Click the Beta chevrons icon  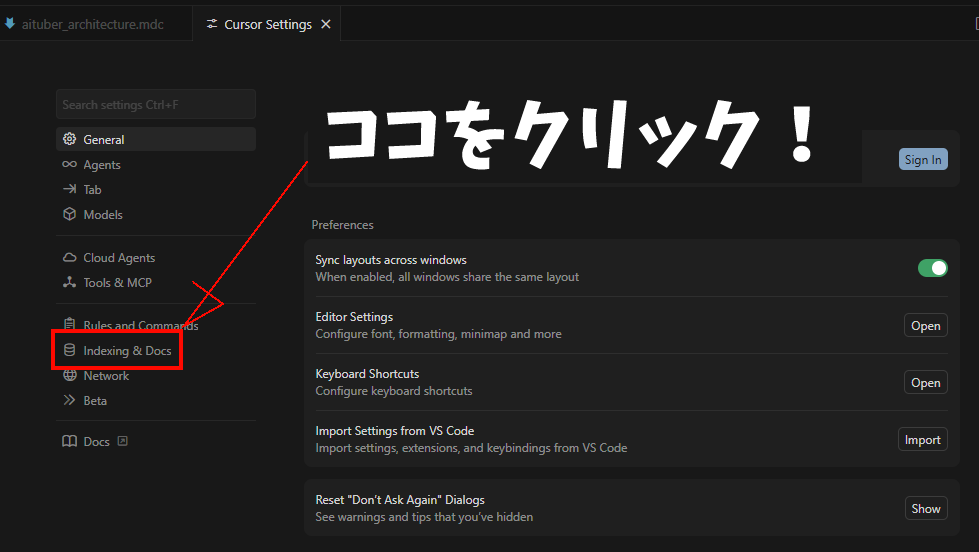[69, 401]
